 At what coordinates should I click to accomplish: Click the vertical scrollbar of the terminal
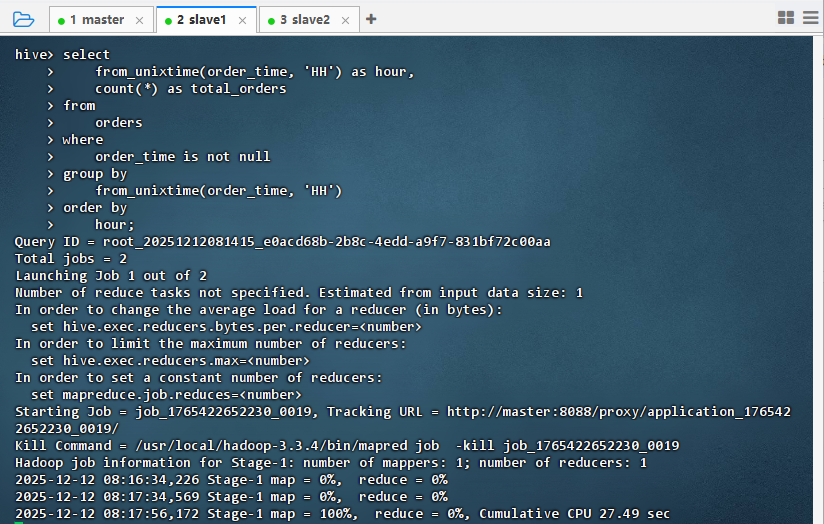[x=818, y=280]
